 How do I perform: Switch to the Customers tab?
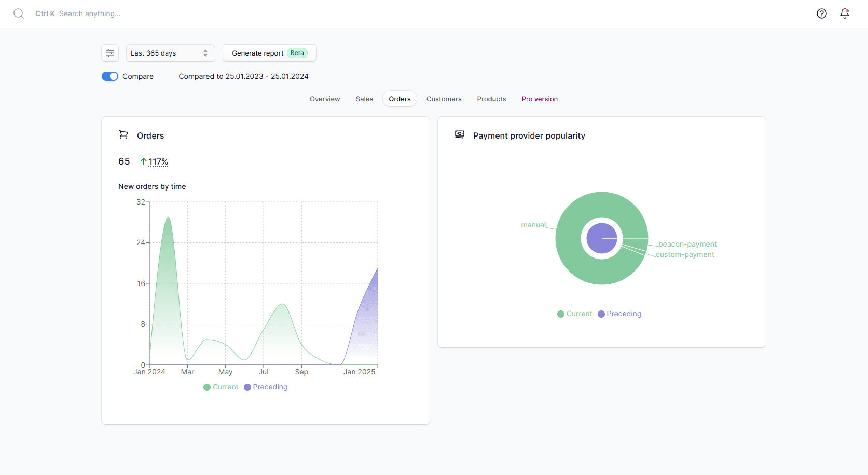444,99
